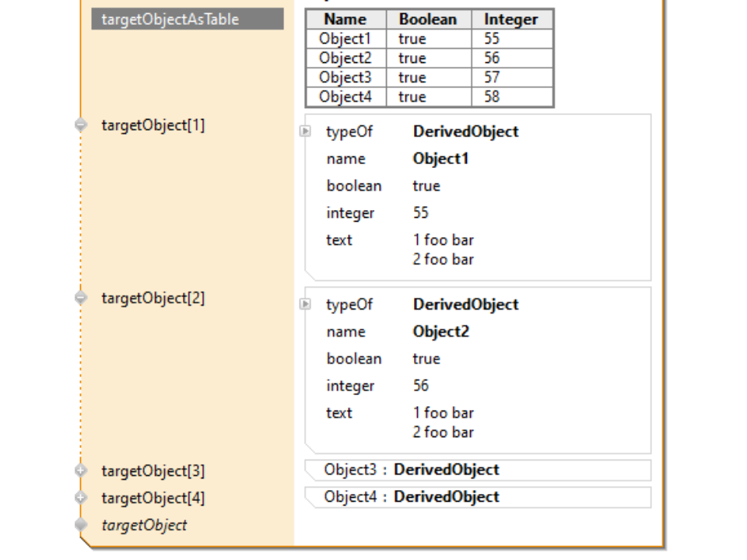The height and width of the screenshot is (560, 747).
Task: Expand targetObject[3] using its plus diamond
Action: click(x=82, y=471)
